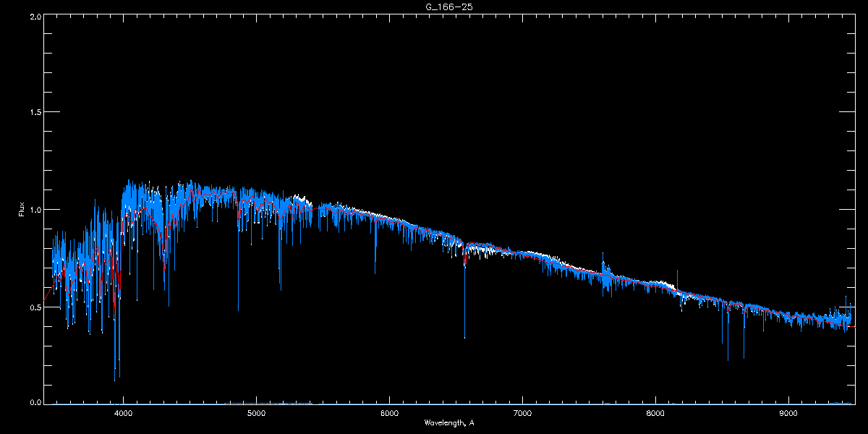Click the 1.0 tick label on y-axis
The height and width of the screenshot is (434, 868).
(x=35, y=210)
